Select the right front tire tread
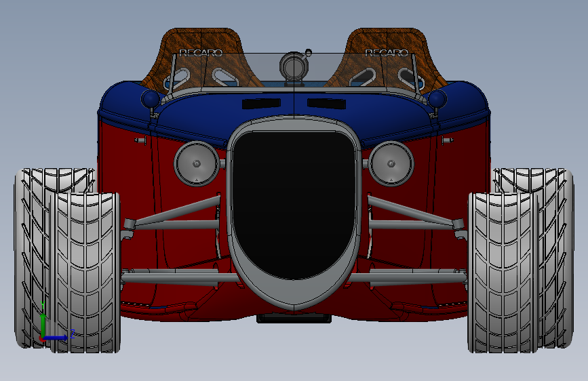The height and width of the screenshot is (381, 588). (503, 273)
